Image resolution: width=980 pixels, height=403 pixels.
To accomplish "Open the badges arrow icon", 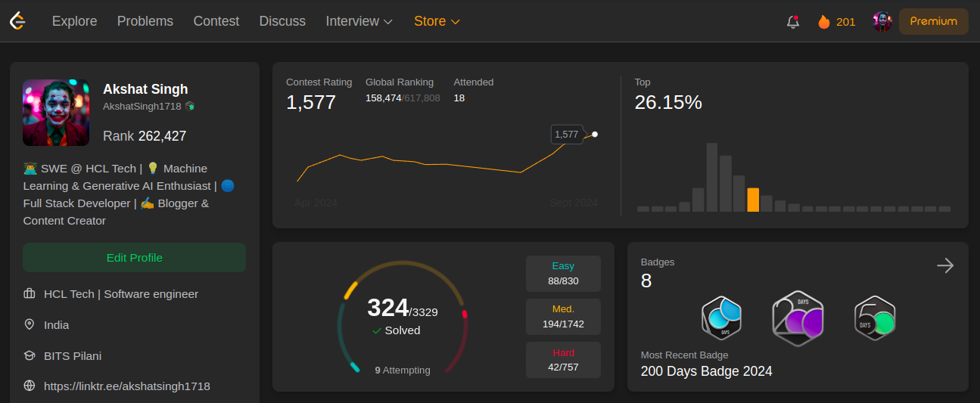I will [x=945, y=265].
